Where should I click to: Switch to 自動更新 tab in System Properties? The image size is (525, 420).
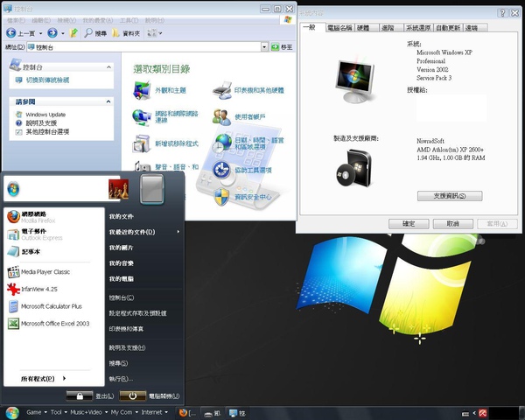pos(448,28)
